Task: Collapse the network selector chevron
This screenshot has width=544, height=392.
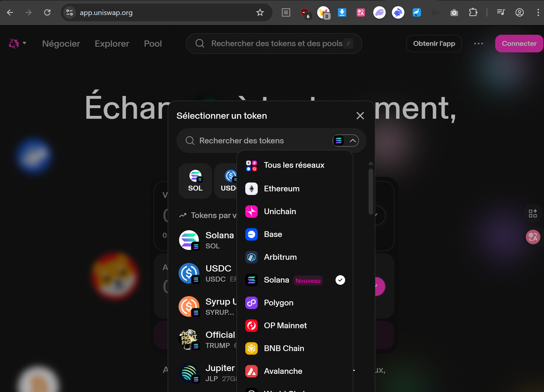Action: (x=352, y=141)
